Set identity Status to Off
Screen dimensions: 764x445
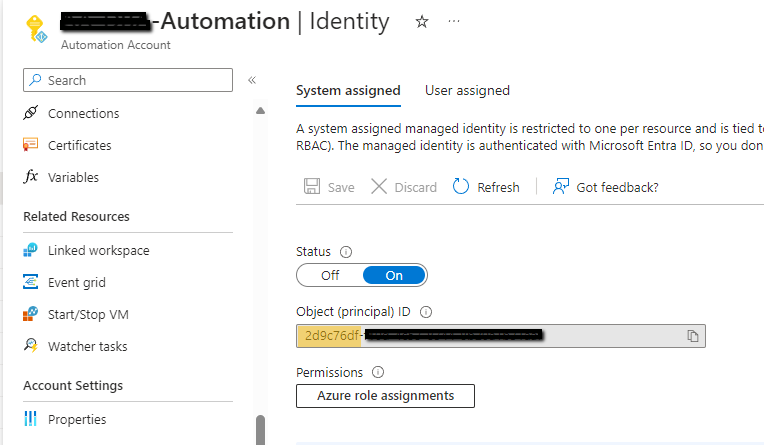pyautogui.click(x=330, y=275)
